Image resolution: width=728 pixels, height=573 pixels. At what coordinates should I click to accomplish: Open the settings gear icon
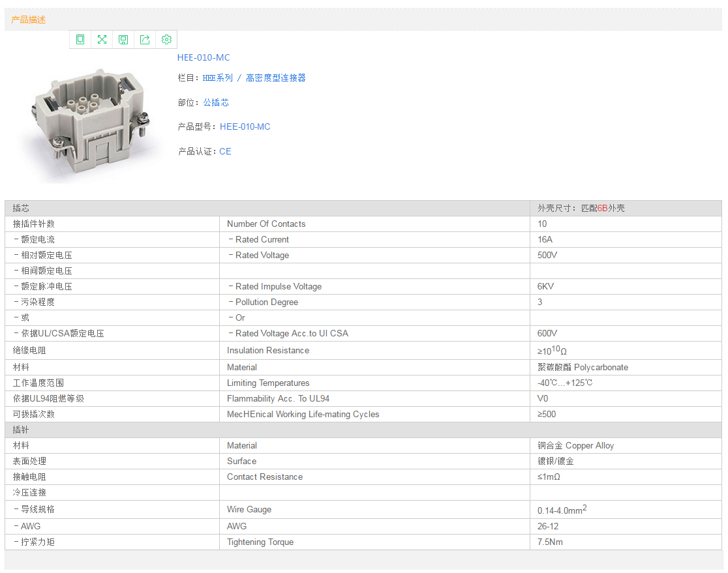166,40
